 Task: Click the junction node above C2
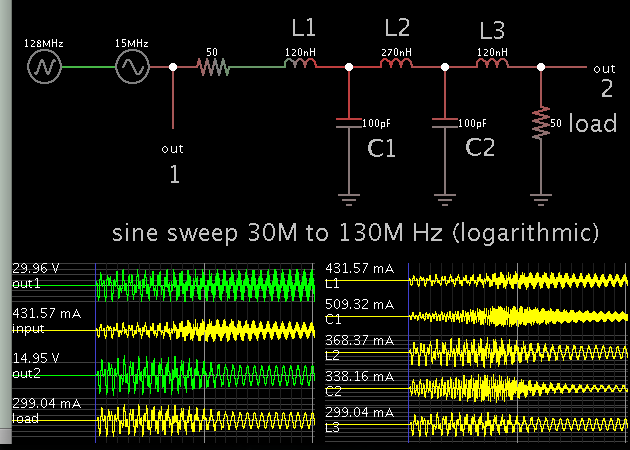(x=445, y=67)
